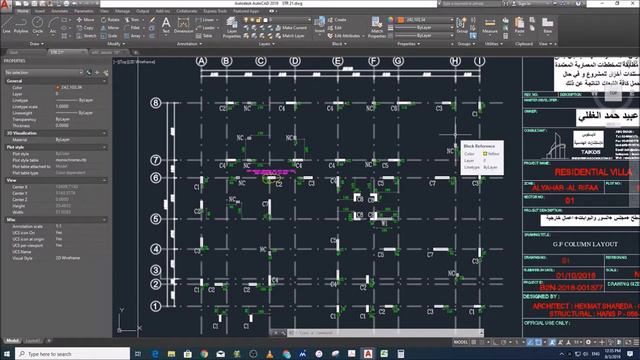The height and width of the screenshot is (360, 640).
Task: Click the Scale tool
Action: (109, 36)
